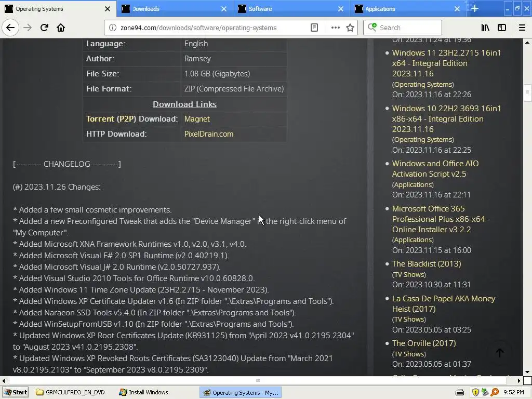Select the Operating Systems tab

(58, 9)
